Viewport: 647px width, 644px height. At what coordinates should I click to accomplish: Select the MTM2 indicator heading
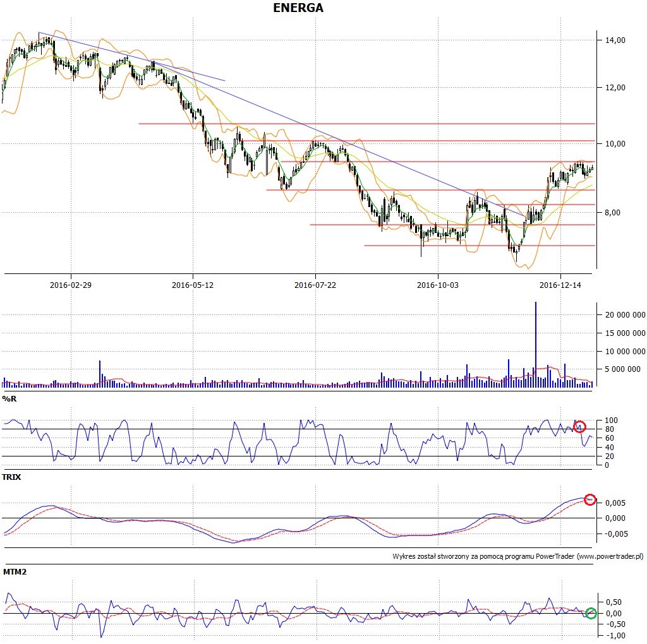click(x=15, y=572)
